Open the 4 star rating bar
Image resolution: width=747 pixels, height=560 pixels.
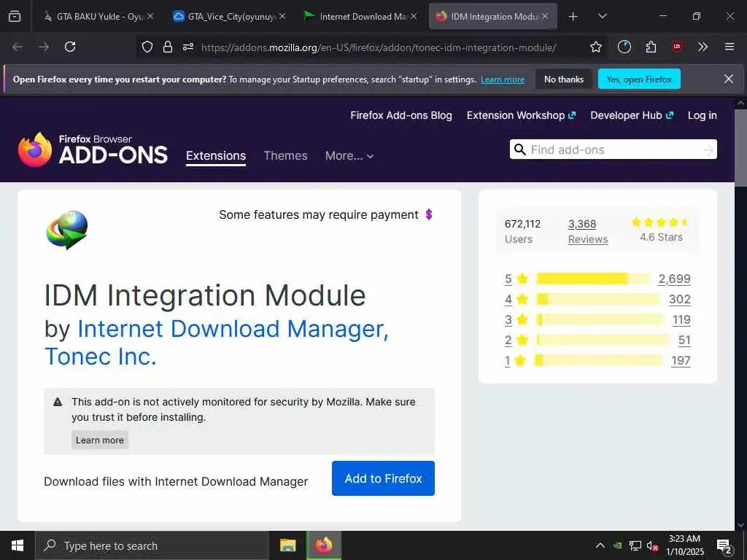[x=598, y=299]
